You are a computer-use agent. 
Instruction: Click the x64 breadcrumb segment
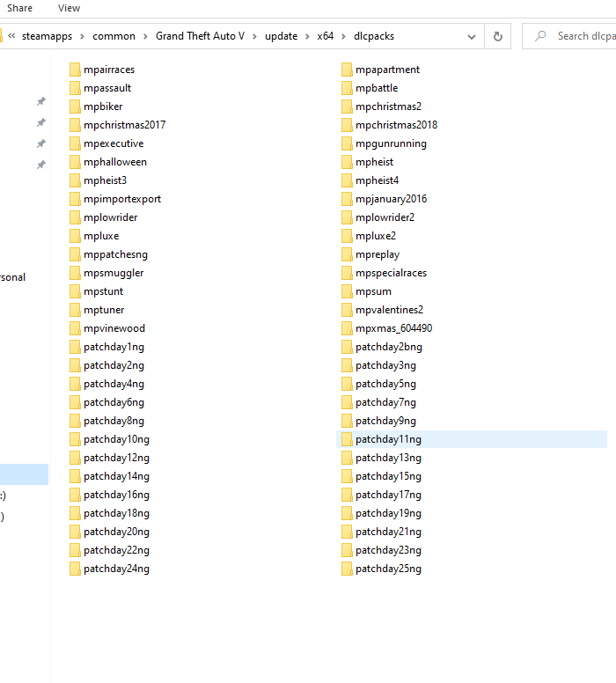(325, 36)
